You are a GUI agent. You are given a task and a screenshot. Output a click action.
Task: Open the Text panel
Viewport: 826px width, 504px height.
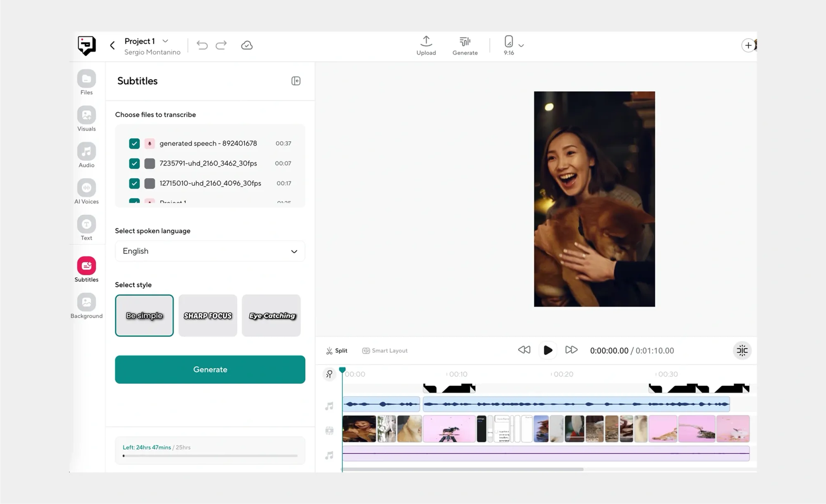[86, 228]
